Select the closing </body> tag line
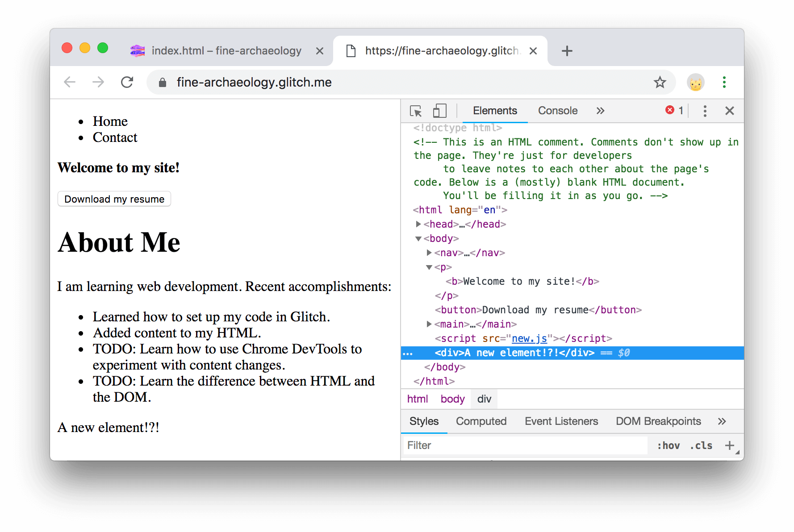Screen dimensions: 794x532 pyautogui.click(x=445, y=367)
